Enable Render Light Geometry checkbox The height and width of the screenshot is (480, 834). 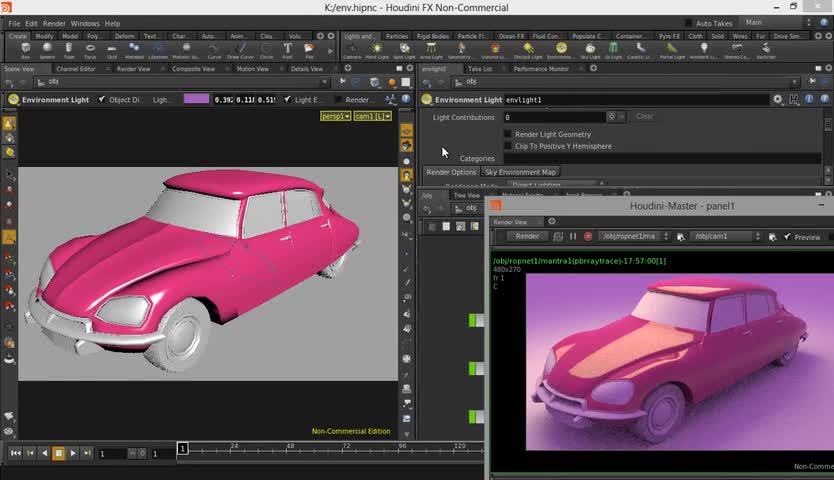508,134
